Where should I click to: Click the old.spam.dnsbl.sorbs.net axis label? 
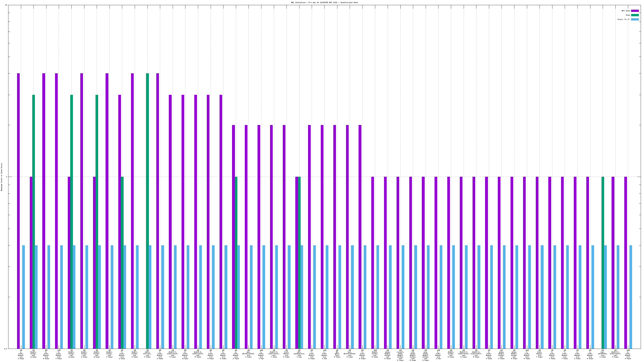pos(413,355)
